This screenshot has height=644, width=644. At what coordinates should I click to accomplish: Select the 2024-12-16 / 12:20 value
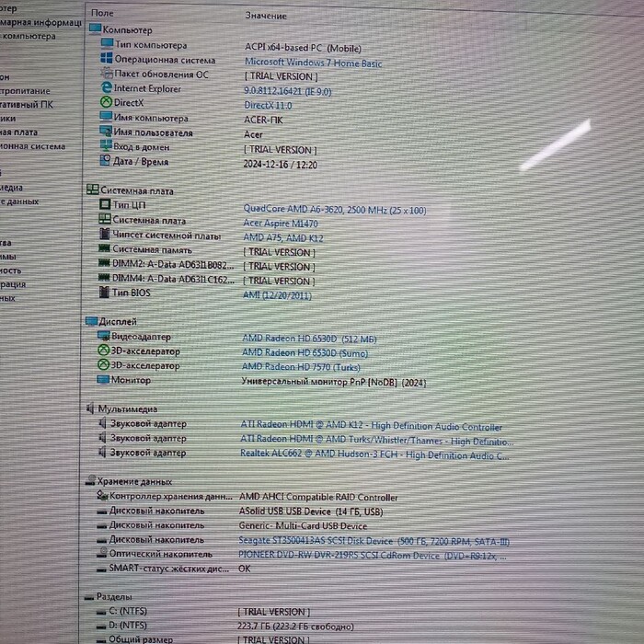280,165
